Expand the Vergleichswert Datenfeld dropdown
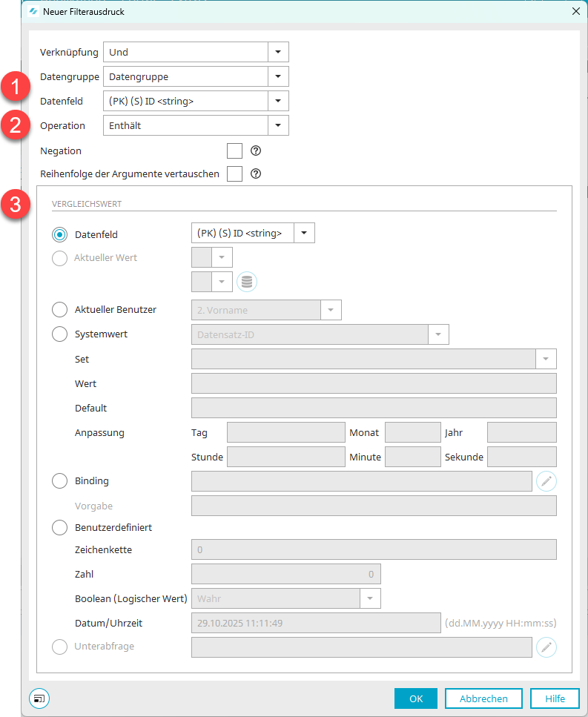This screenshot has height=717, width=588. pos(305,233)
